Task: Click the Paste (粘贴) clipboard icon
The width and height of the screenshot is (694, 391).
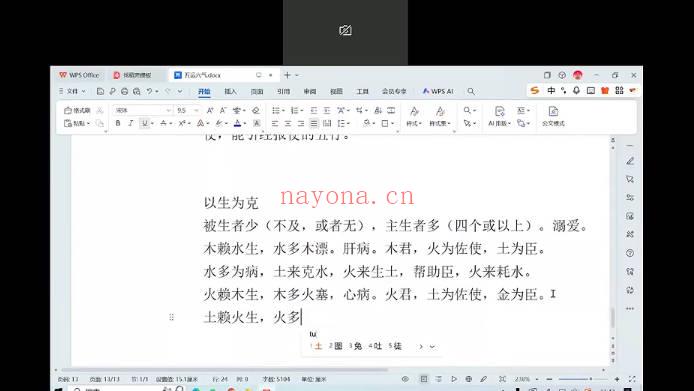Action: click(68, 123)
